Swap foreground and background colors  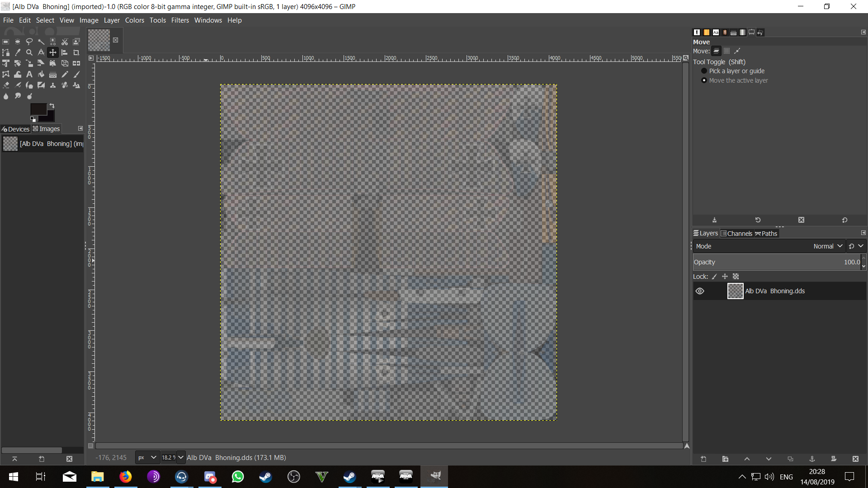[52, 106]
